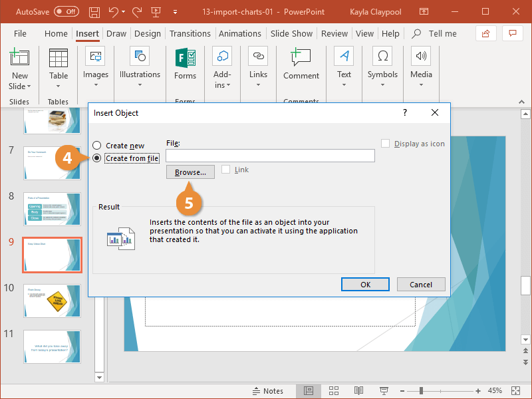This screenshot has height=399, width=532.
Task: Enable the Display as icon checkbox
Action: pyautogui.click(x=385, y=143)
